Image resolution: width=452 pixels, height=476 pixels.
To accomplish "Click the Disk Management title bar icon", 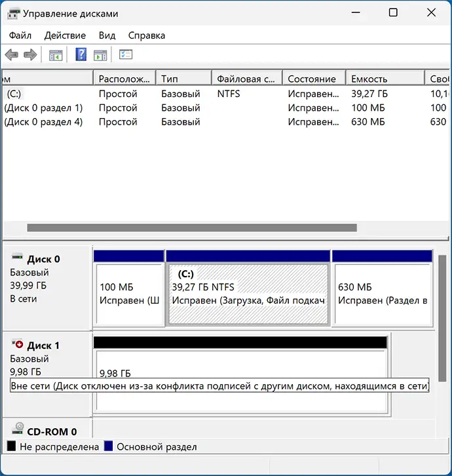I will coord(13,14).
